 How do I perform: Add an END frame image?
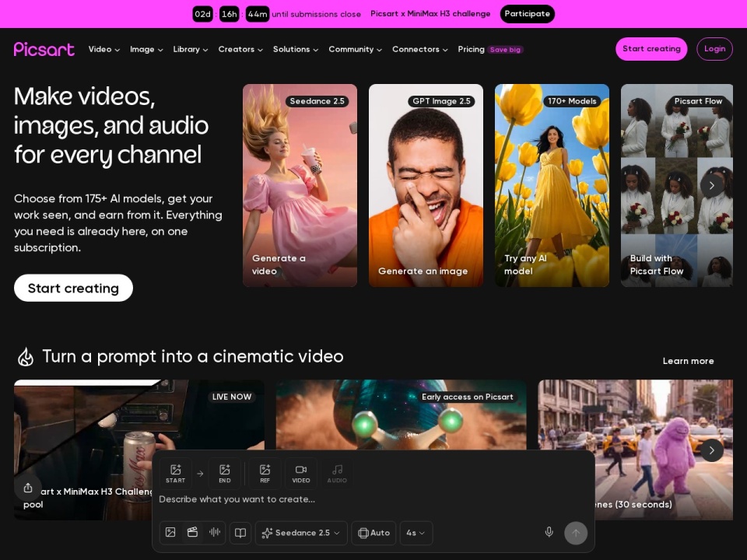click(224, 474)
